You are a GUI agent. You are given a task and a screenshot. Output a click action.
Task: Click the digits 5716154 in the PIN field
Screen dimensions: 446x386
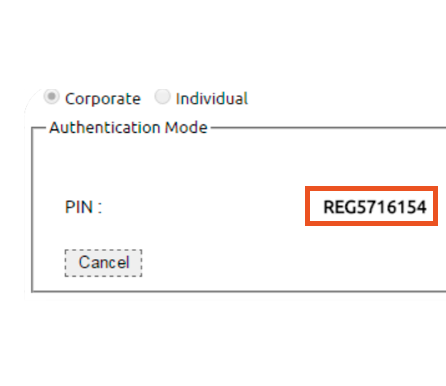pos(391,207)
